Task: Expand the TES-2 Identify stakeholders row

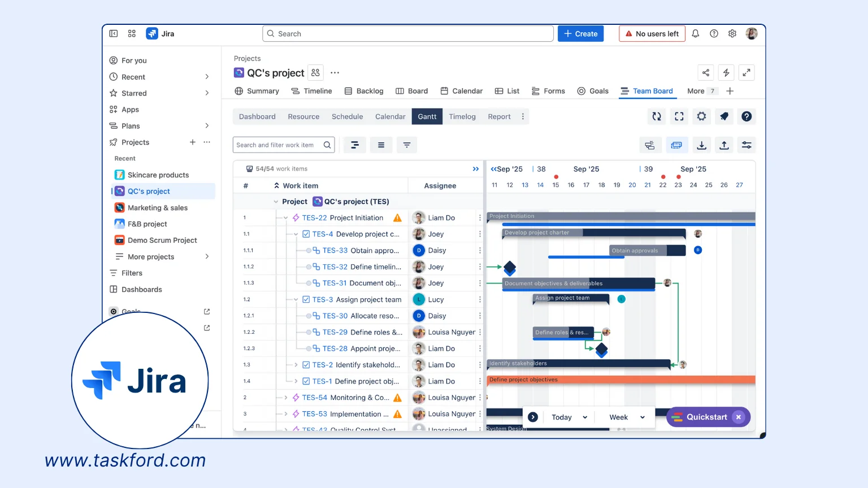Action: pos(296,365)
